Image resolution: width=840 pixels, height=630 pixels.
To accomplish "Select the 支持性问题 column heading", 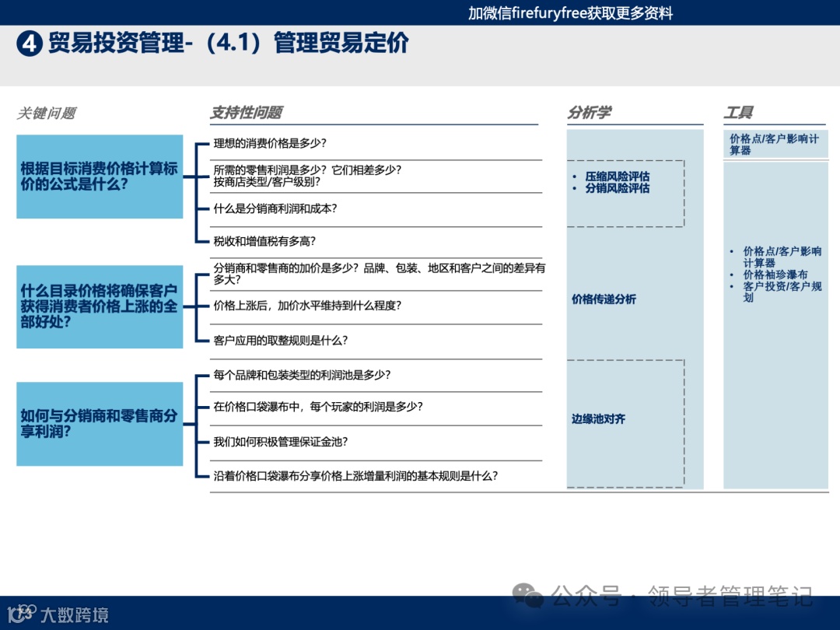I will tap(247, 113).
